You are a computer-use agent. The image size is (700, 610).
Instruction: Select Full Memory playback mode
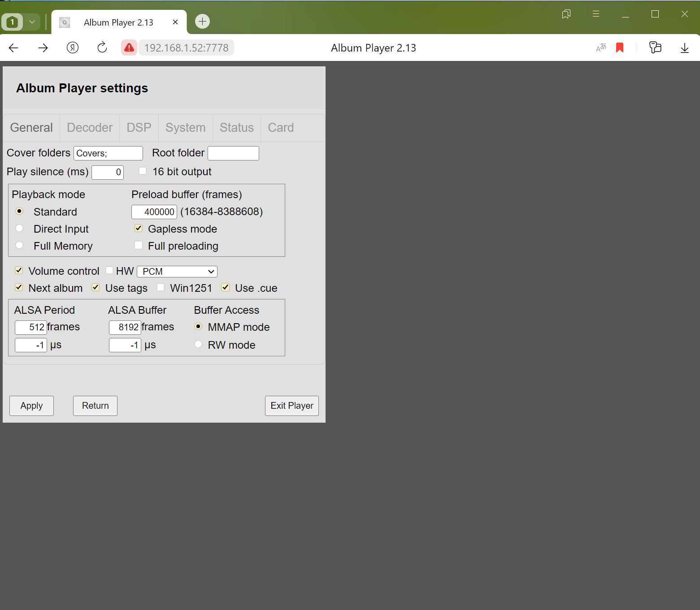pos(19,245)
